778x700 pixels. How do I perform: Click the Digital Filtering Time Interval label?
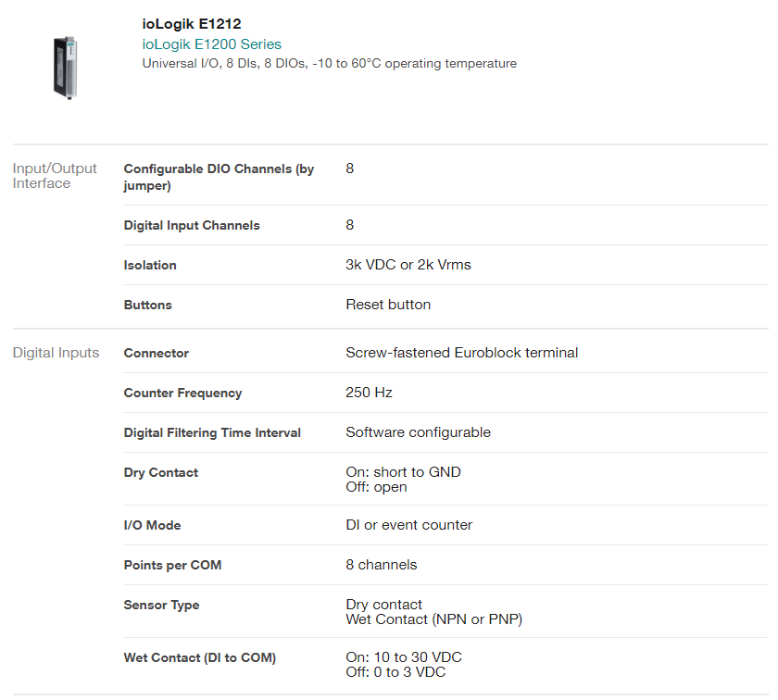coord(212,432)
